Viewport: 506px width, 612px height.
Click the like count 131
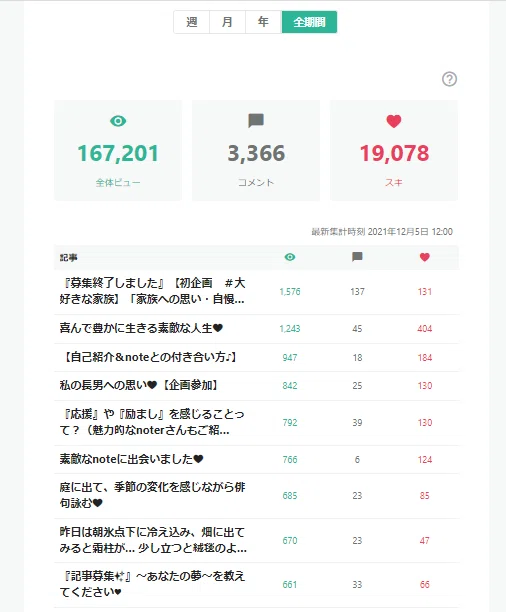click(425, 292)
